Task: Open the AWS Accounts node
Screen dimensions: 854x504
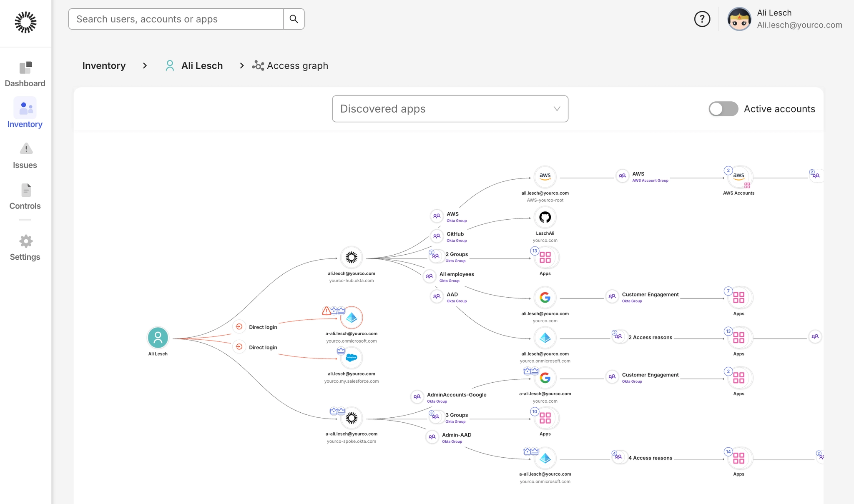Action: pyautogui.click(x=738, y=177)
